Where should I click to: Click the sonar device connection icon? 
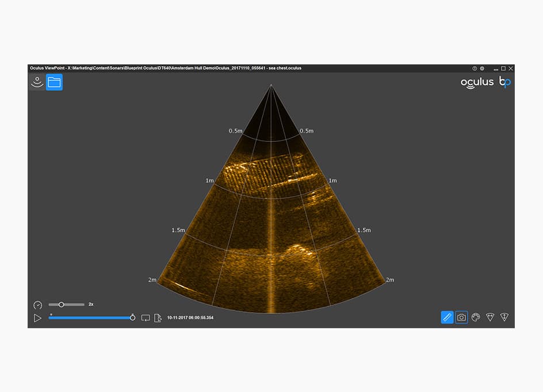[36, 82]
